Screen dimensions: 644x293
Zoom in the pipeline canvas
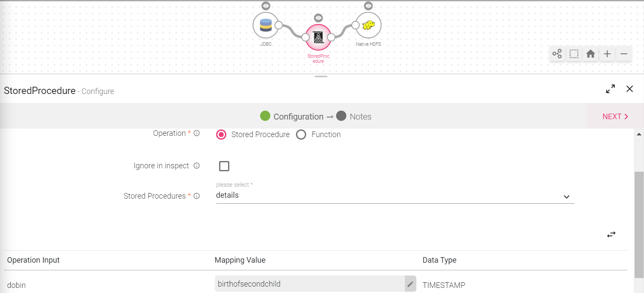click(x=607, y=54)
